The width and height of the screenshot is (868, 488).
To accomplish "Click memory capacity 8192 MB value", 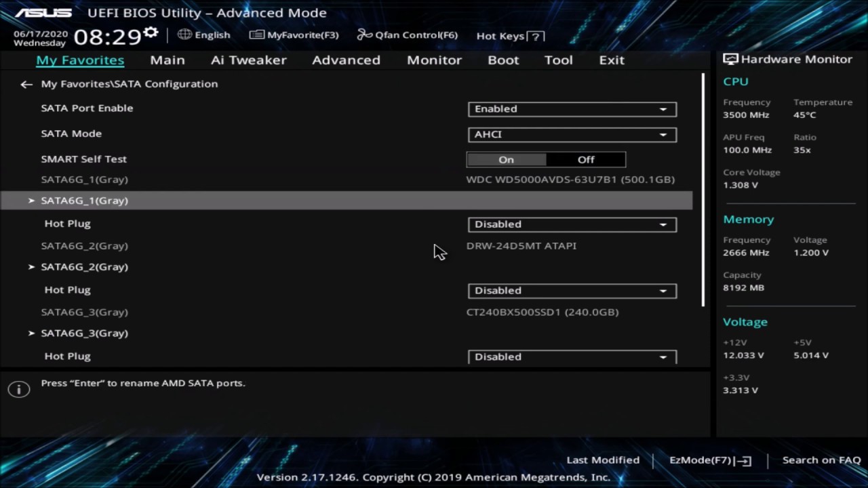I will click(x=743, y=288).
